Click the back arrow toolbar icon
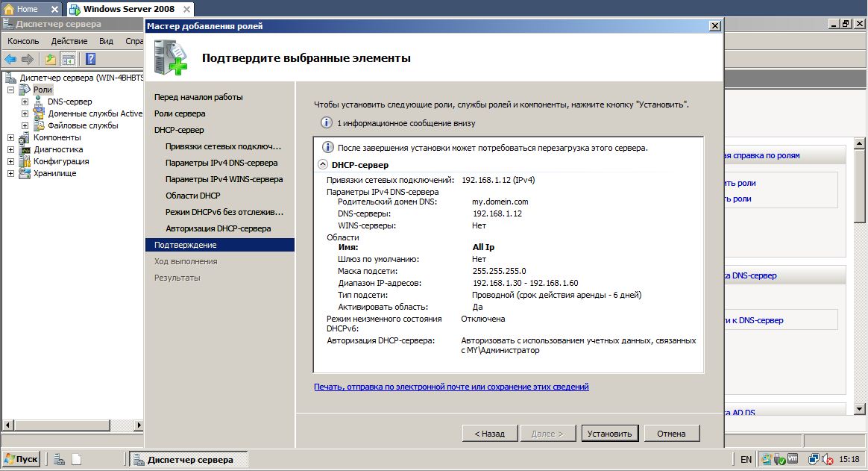This screenshot has width=868, height=471. [x=10, y=59]
